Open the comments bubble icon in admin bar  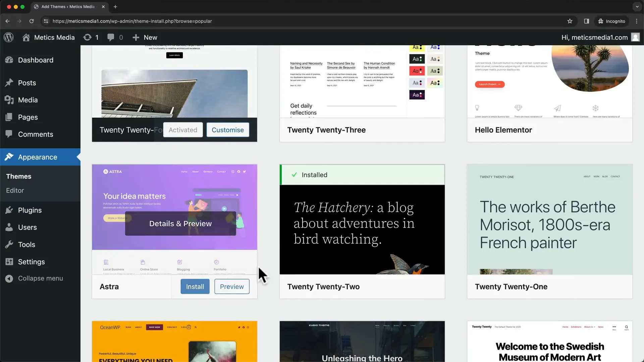coord(111,38)
